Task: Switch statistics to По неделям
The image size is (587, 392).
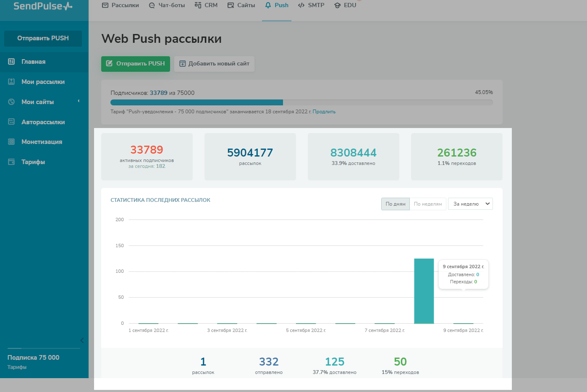Action: (428, 204)
